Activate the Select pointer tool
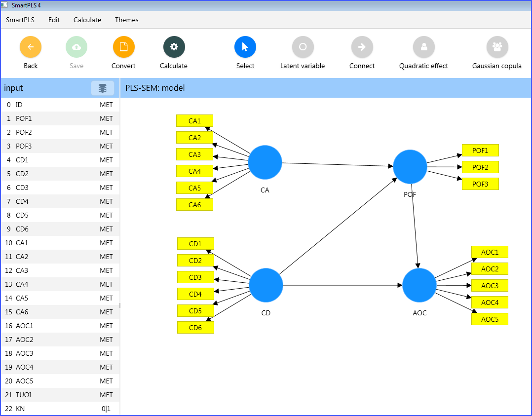 (x=245, y=47)
